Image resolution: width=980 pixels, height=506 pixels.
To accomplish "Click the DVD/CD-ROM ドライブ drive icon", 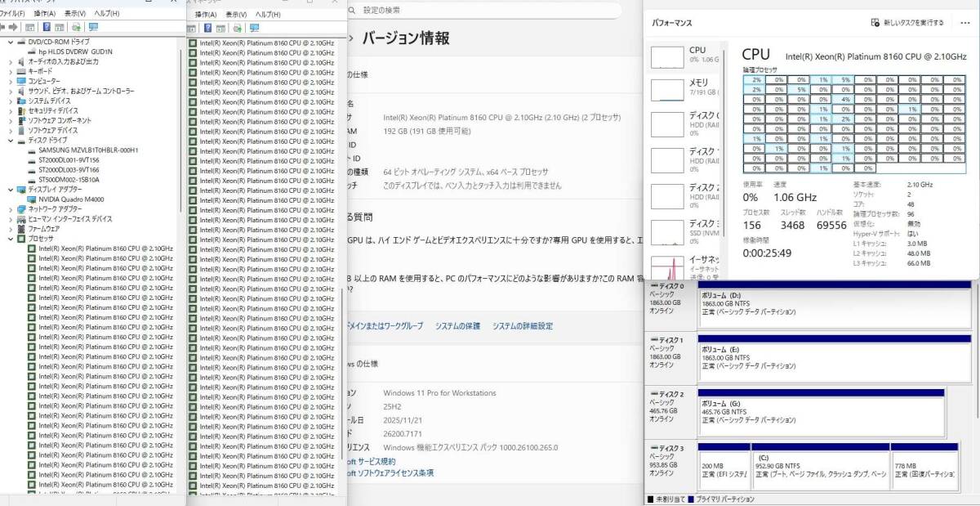I will point(21,42).
